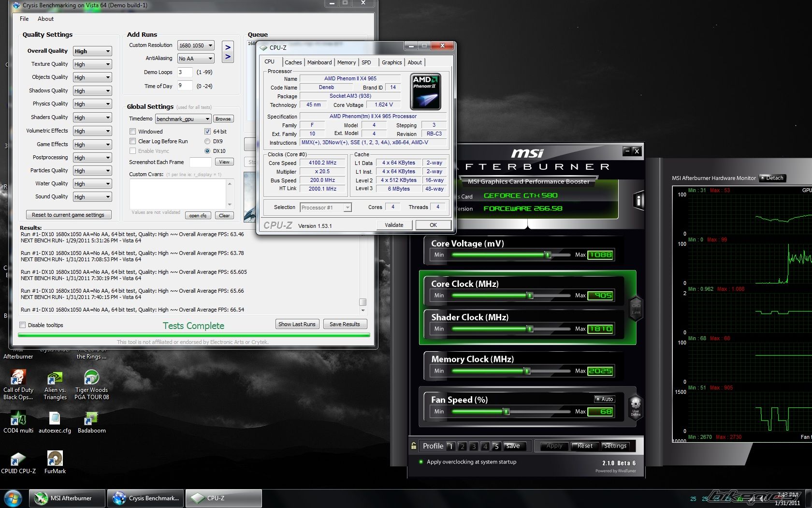812x508 pixels.
Task: Toggle Apply overclocking at system startup
Action: (x=420, y=462)
